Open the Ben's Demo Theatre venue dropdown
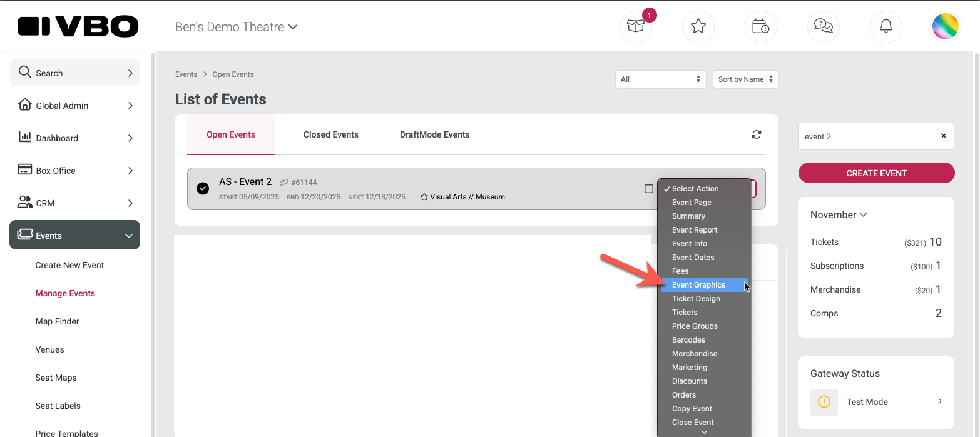Viewport: 980px width, 437px height. 237,27
